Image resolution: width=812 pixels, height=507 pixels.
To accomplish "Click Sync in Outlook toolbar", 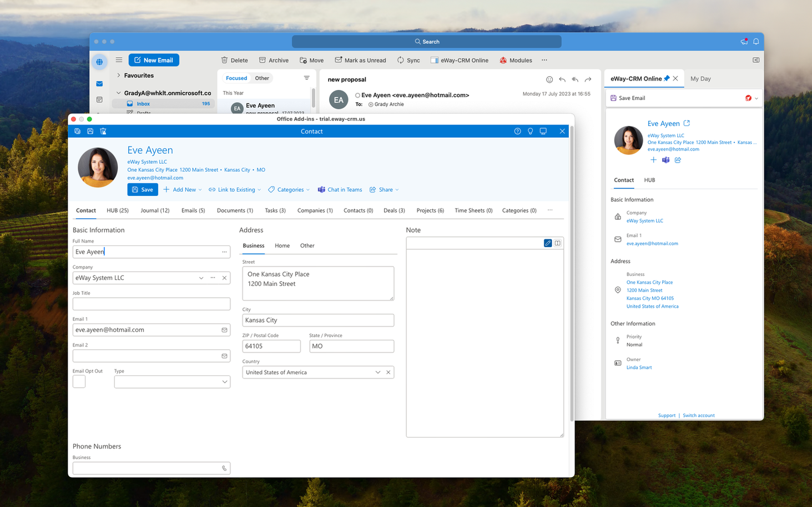I will [x=408, y=61].
